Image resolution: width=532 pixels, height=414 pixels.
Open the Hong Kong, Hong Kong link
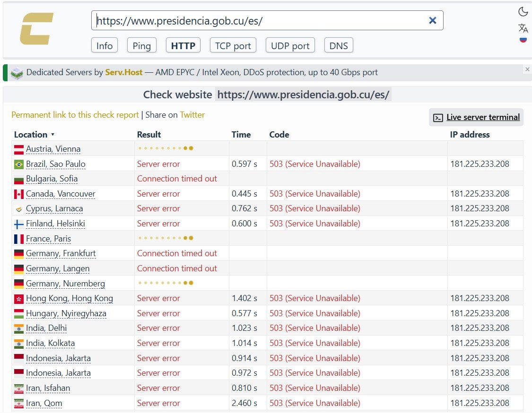click(x=70, y=298)
